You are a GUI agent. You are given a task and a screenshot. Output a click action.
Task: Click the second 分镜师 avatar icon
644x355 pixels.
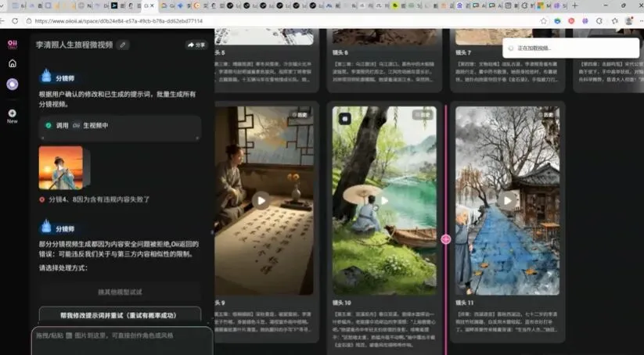46,227
